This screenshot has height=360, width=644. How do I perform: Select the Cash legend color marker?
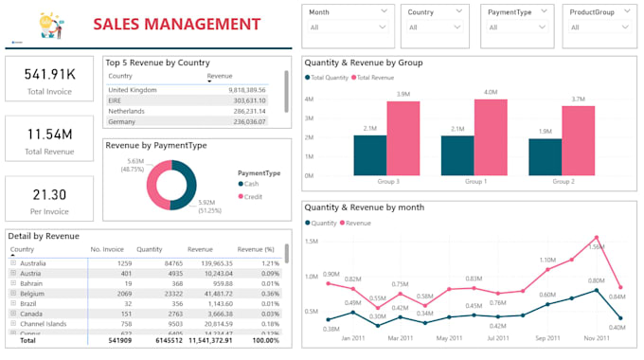point(241,184)
